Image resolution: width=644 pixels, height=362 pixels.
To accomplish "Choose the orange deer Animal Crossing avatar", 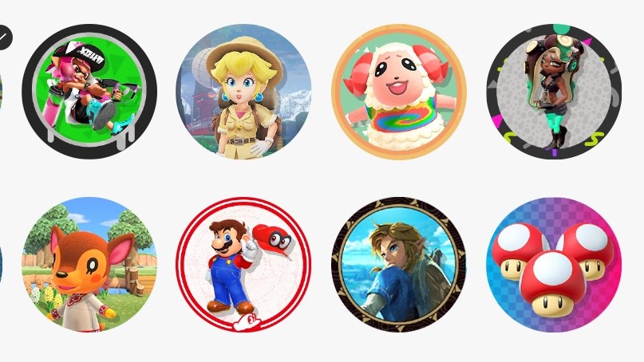I will click(89, 265).
